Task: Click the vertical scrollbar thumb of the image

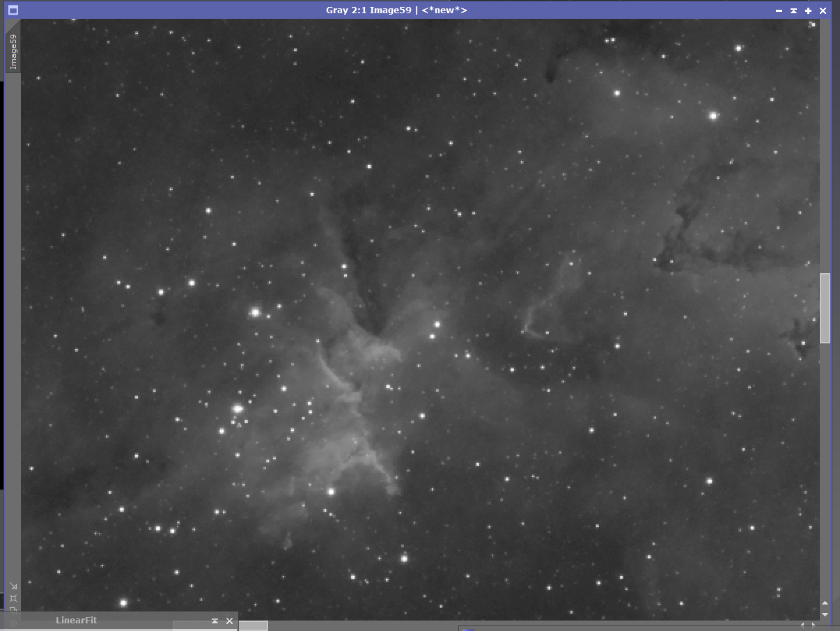Action: tap(825, 308)
